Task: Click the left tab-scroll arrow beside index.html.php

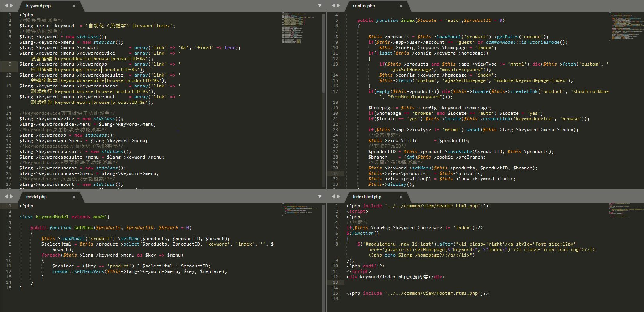Action: click(x=333, y=196)
